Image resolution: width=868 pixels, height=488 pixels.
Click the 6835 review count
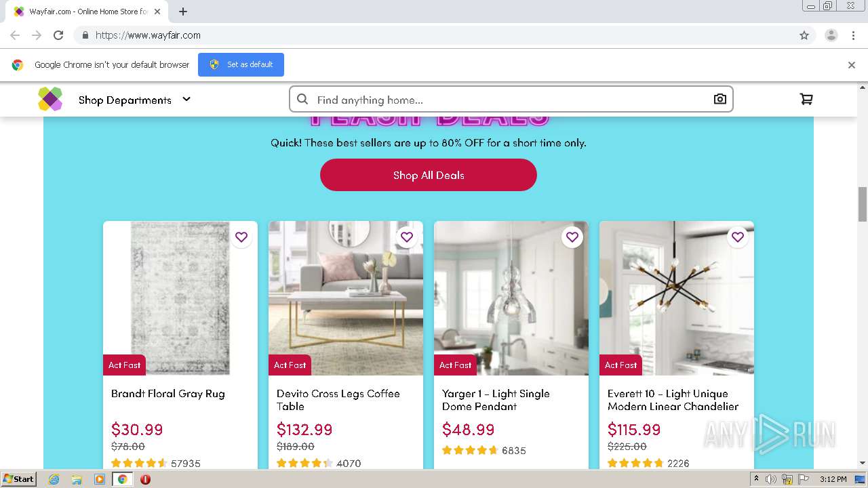(514, 451)
